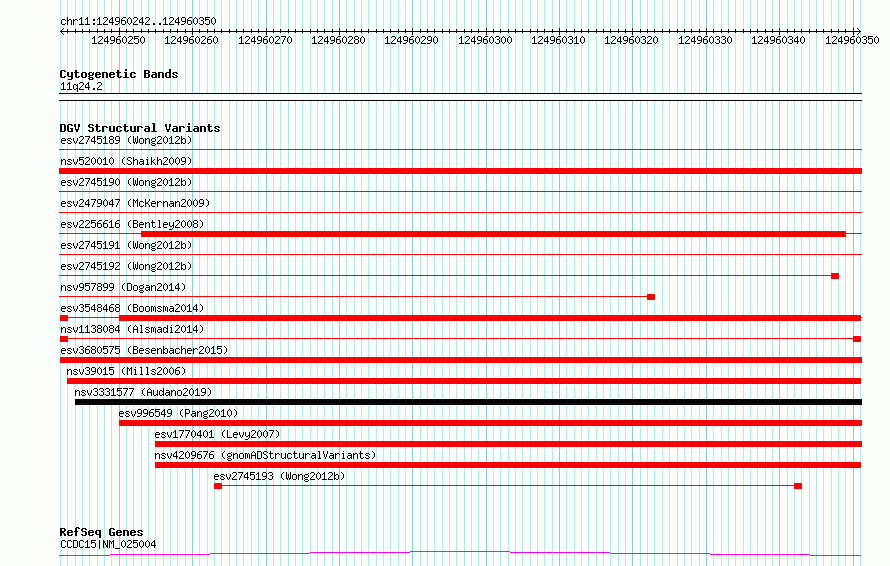Open variant nsv3331577 (Audano2019)

pos(143,392)
